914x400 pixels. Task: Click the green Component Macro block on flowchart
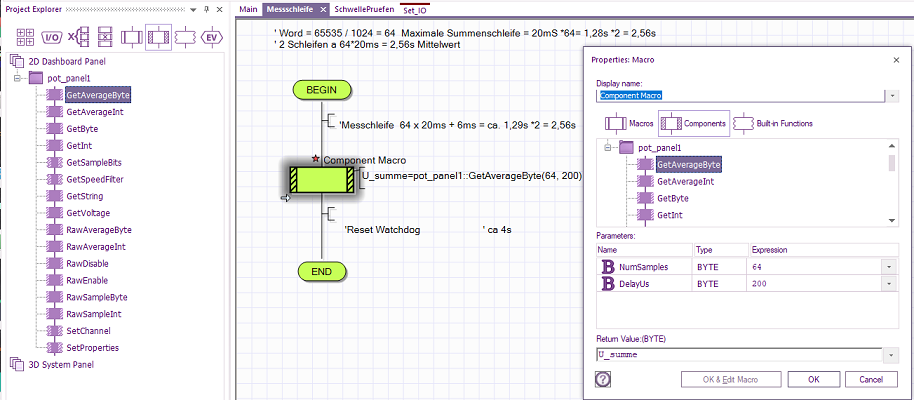point(321,180)
